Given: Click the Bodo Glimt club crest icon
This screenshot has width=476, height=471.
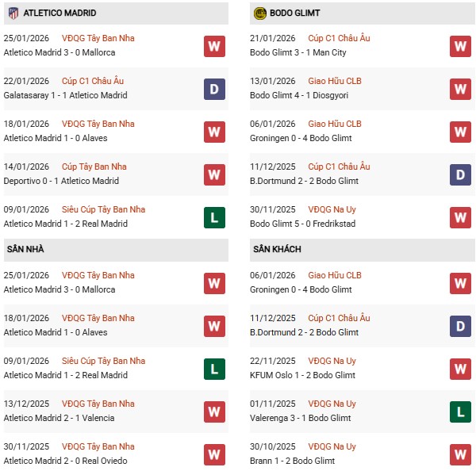Looking at the screenshot, I should tap(260, 13).
